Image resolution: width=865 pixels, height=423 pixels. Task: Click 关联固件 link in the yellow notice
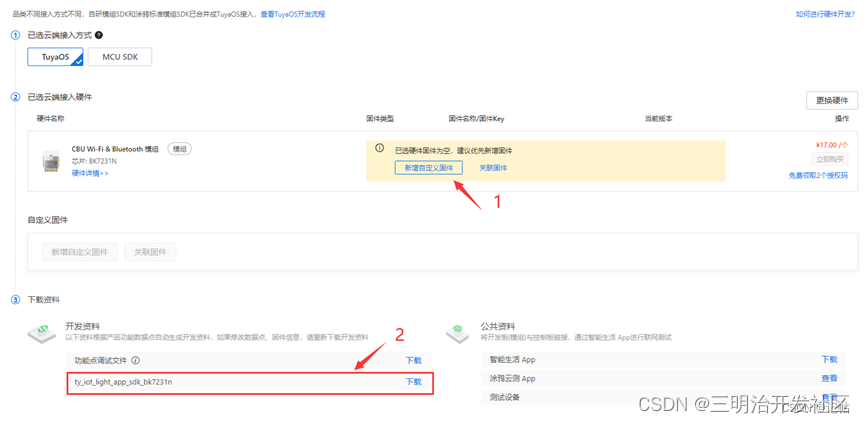(x=493, y=168)
